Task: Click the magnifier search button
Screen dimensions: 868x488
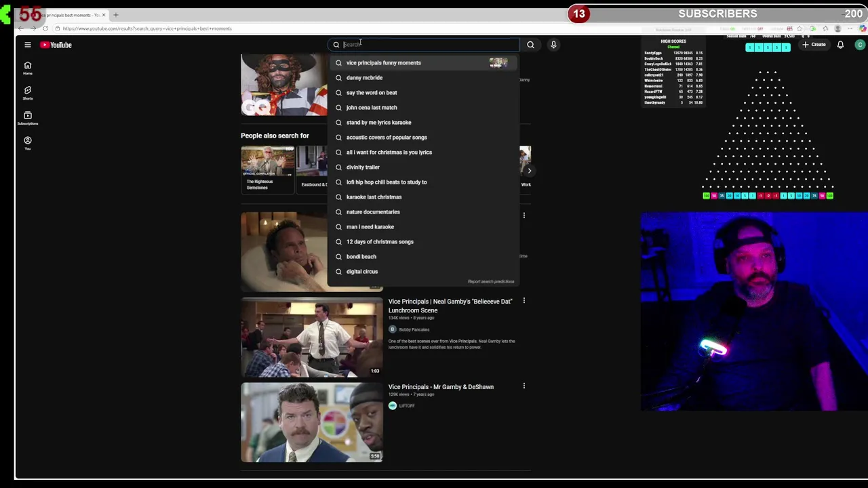Action: point(530,45)
